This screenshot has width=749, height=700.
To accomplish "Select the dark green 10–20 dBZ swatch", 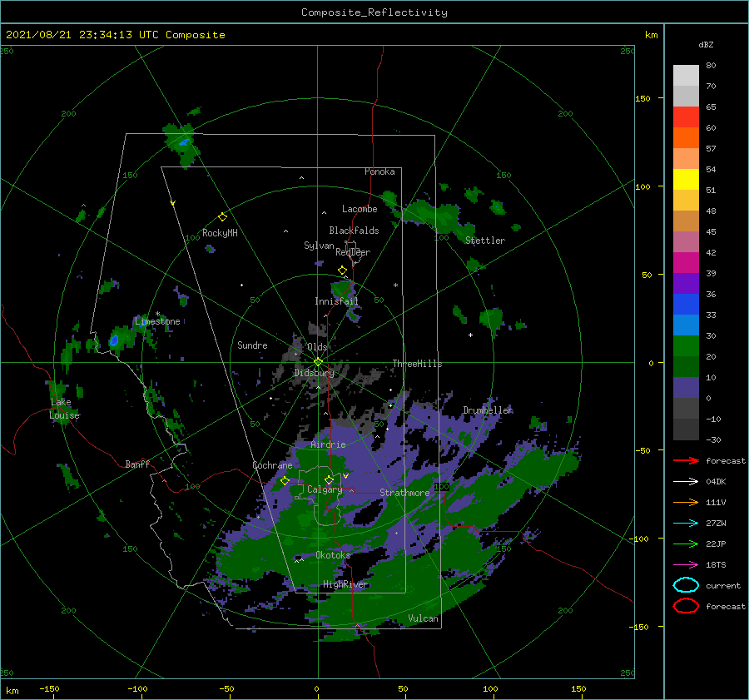I will click(x=686, y=367).
